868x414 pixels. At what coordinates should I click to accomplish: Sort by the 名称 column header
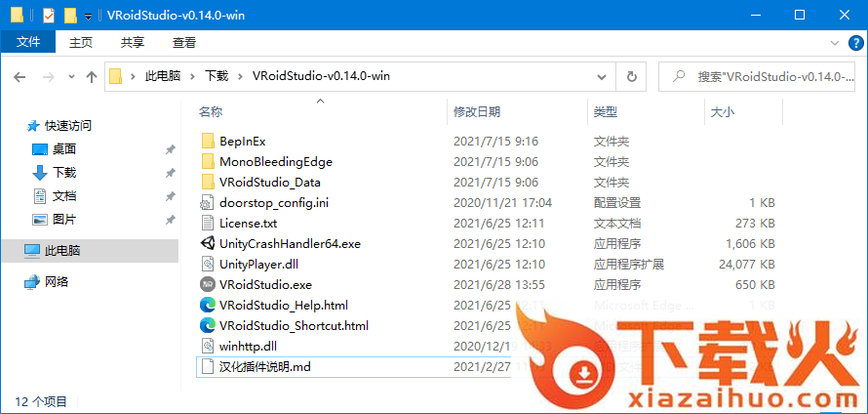tap(211, 112)
